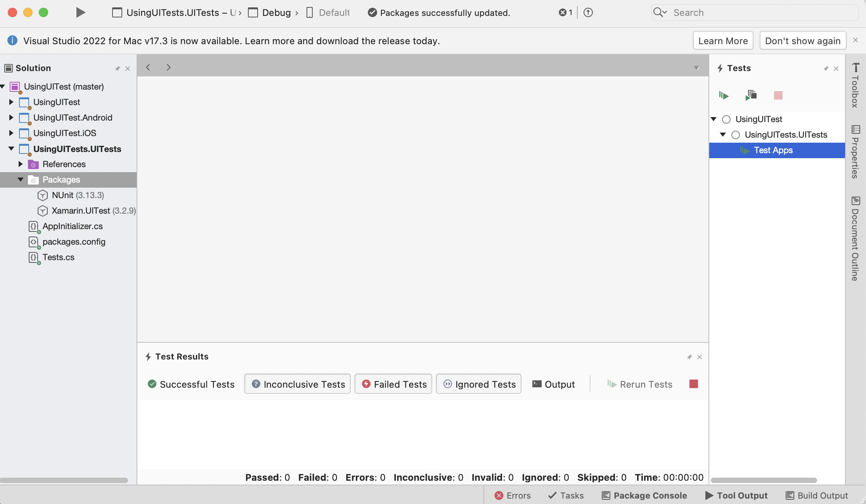Select Tests.cs file in solution
The width and height of the screenshot is (866, 504).
58,257
